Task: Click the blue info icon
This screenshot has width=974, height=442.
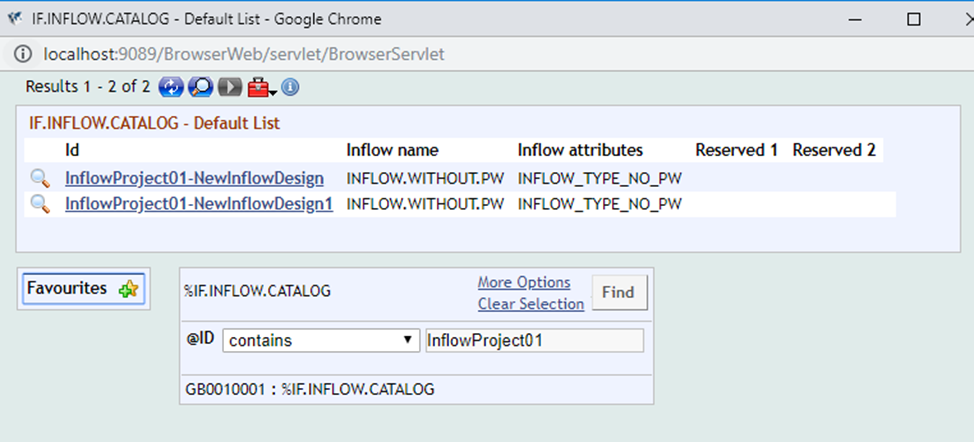Action: [290, 87]
